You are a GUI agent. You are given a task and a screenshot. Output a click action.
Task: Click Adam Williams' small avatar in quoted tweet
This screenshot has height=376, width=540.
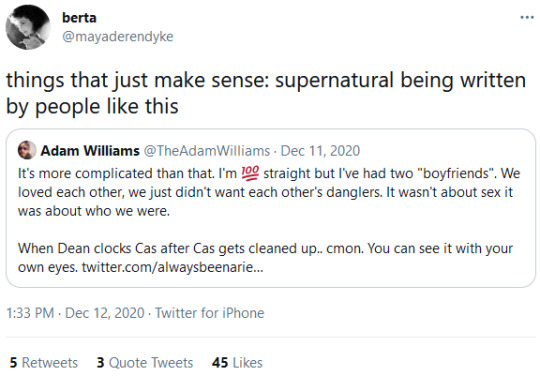tap(27, 150)
